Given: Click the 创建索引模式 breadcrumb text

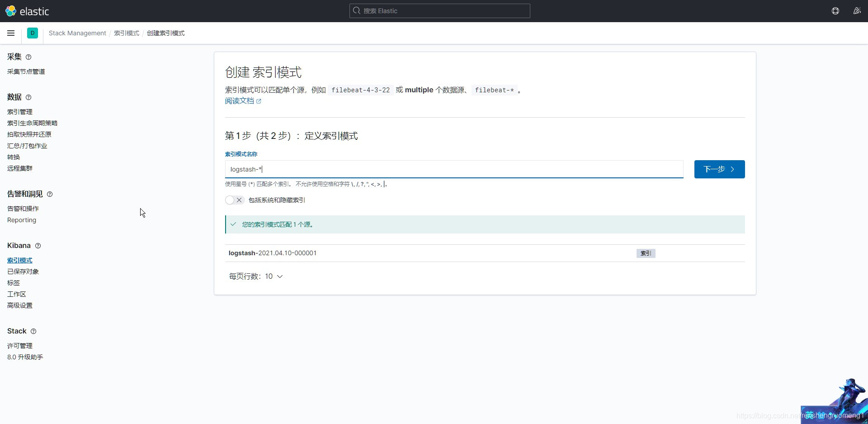Looking at the screenshot, I should coord(165,33).
